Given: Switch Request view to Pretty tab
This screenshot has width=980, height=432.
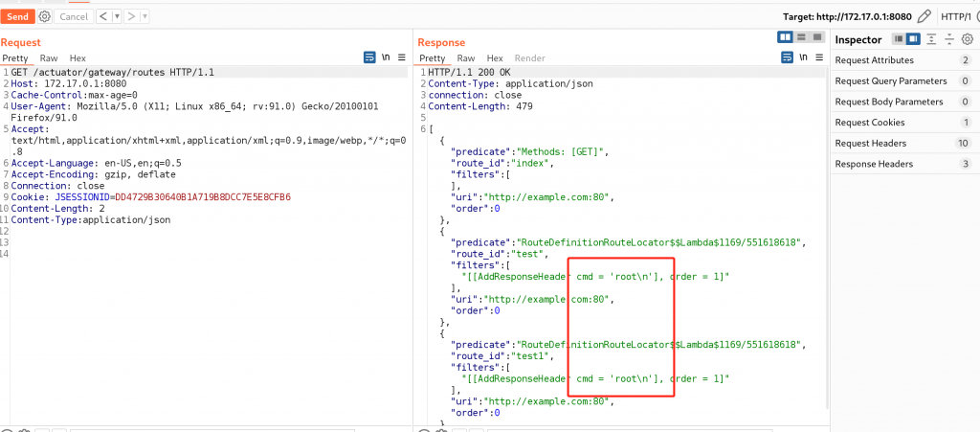Looking at the screenshot, I should 15,58.
